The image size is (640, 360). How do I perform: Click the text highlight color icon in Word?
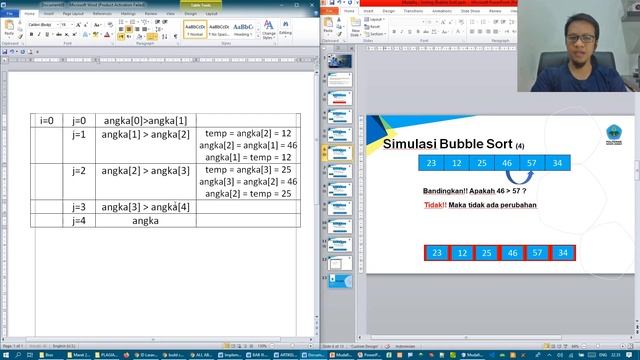coord(96,35)
